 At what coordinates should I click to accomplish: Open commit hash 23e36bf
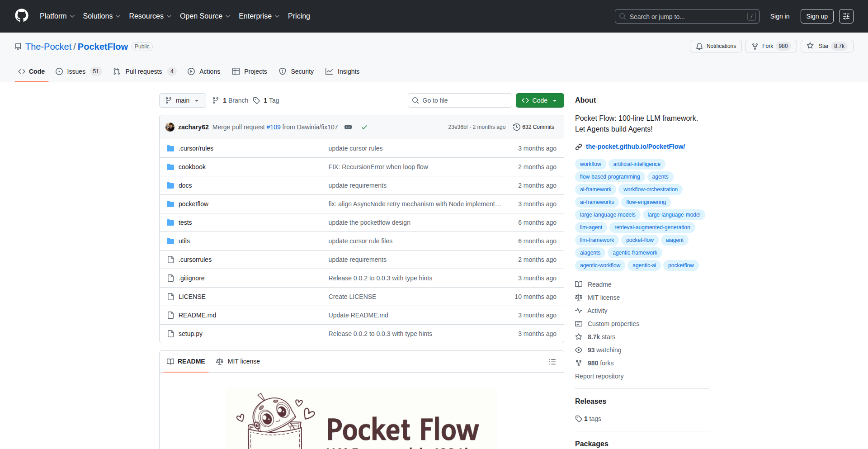pyautogui.click(x=458, y=127)
